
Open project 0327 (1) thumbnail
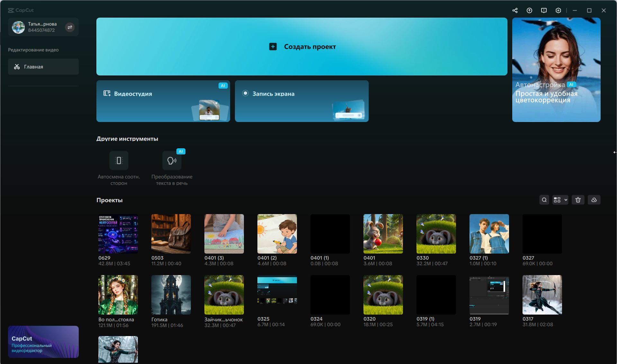pos(489,234)
